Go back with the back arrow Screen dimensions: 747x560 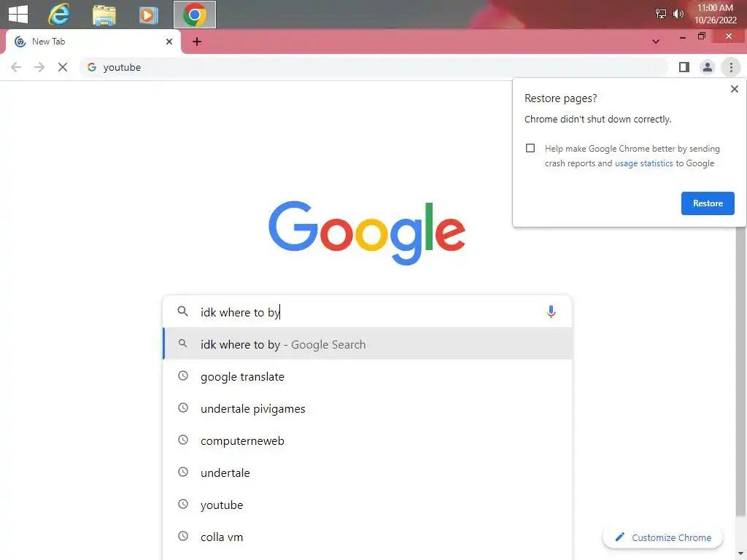tap(16, 67)
